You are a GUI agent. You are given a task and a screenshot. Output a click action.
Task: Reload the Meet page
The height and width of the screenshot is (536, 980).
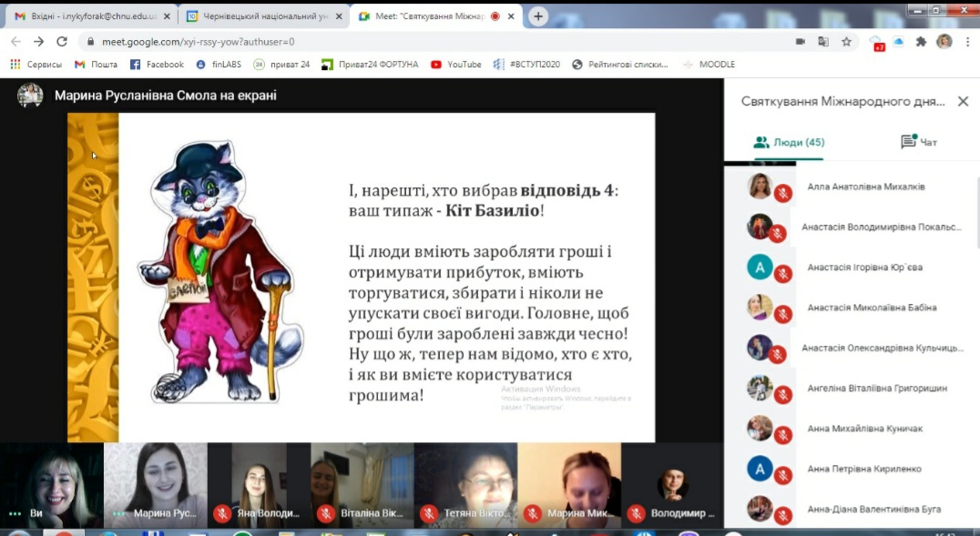pos(62,41)
